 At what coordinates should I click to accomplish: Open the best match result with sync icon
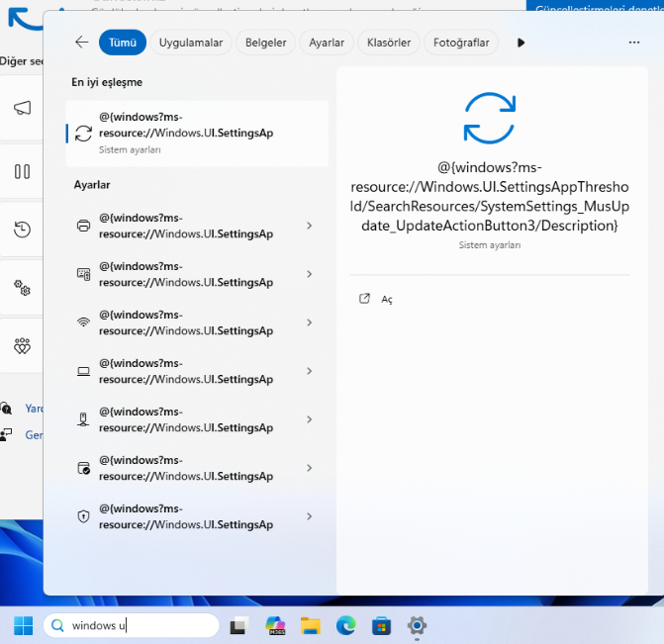tap(197, 134)
